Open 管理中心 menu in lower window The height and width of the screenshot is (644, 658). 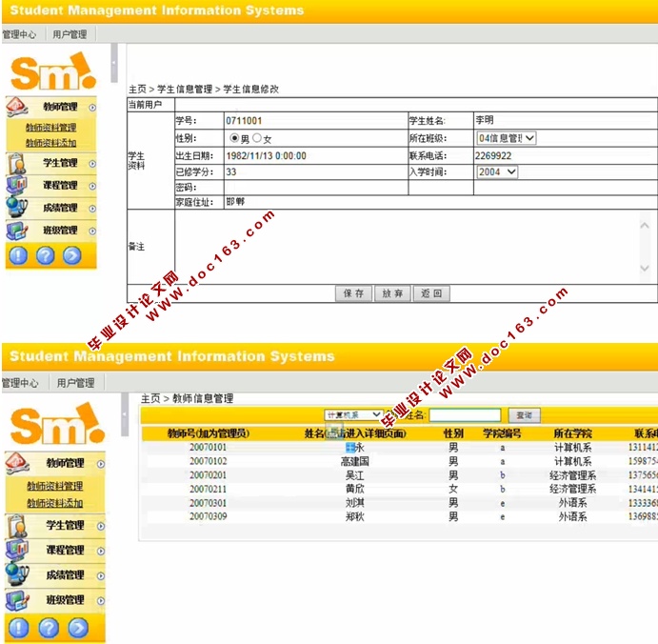click(x=20, y=382)
